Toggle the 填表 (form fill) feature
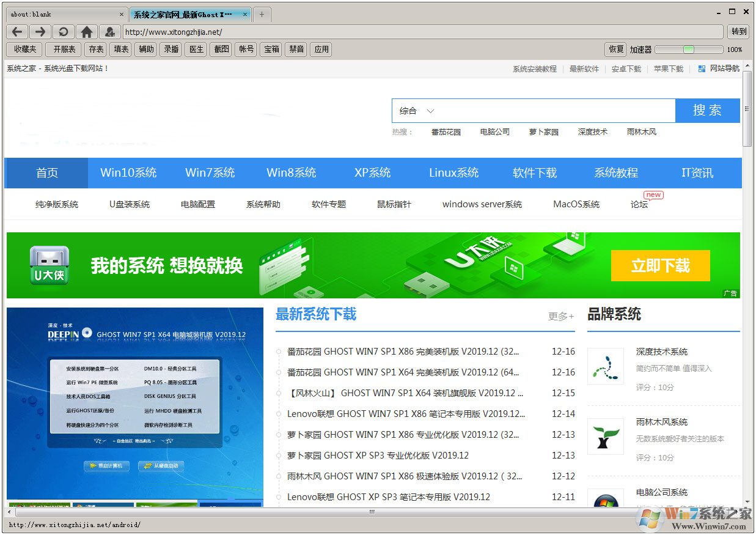Image resolution: width=756 pixels, height=535 pixels. [120, 50]
